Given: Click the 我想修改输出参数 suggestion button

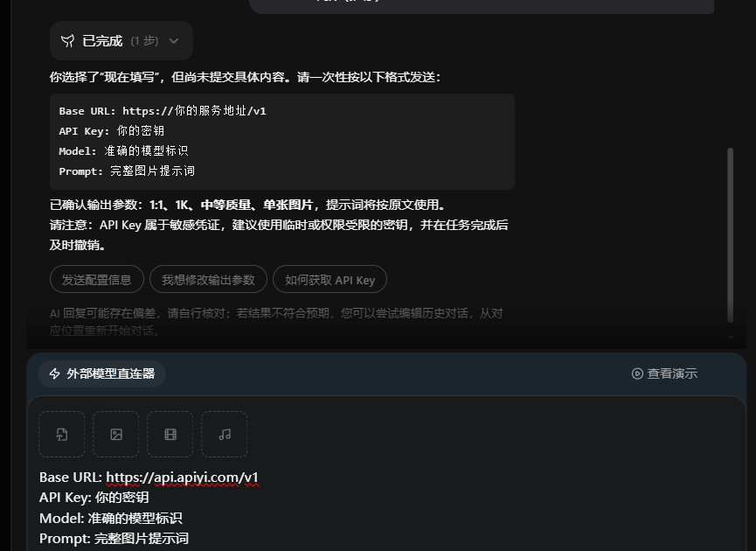Looking at the screenshot, I should click(x=208, y=279).
